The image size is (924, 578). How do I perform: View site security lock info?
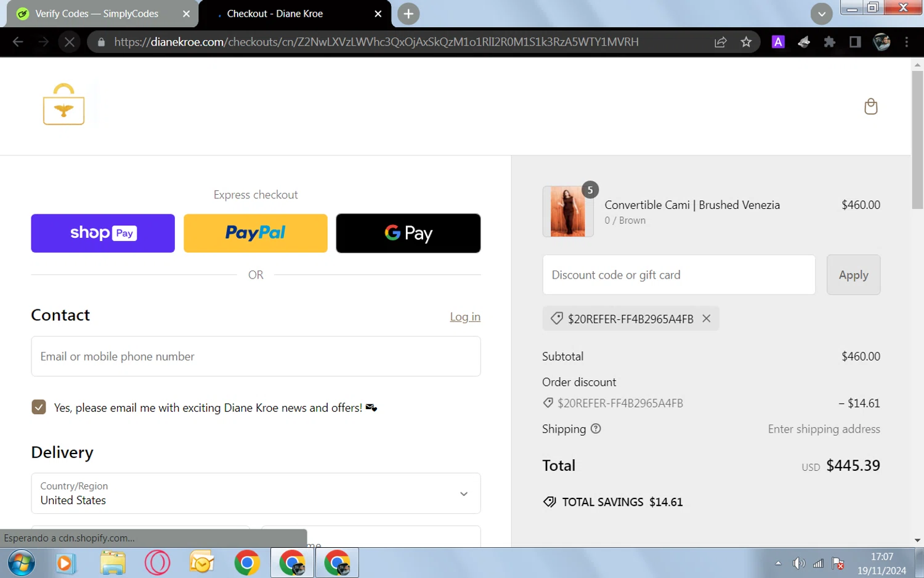click(x=101, y=42)
